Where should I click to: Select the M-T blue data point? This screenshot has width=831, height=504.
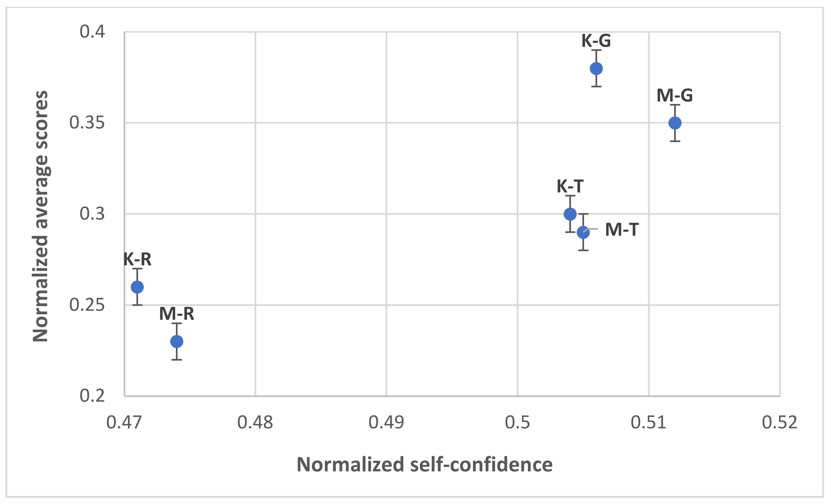583,232
